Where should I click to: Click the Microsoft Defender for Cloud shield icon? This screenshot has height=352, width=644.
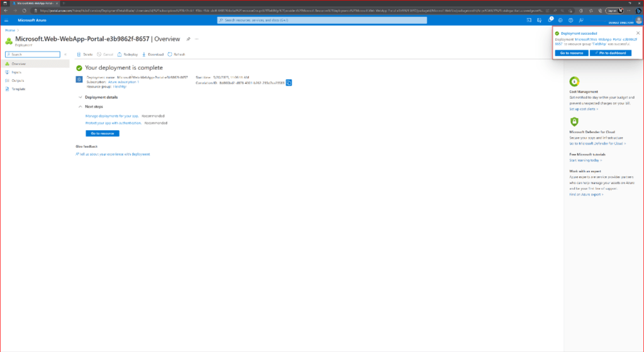point(574,121)
